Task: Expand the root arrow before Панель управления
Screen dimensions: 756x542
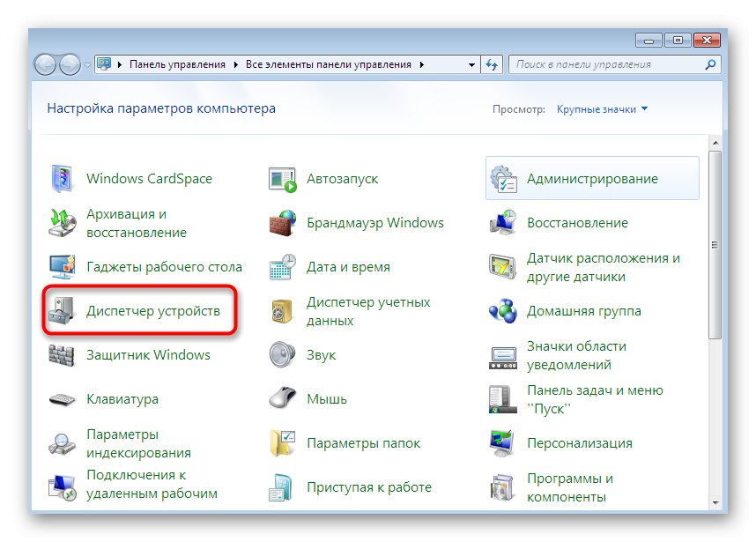Action: tap(120, 64)
